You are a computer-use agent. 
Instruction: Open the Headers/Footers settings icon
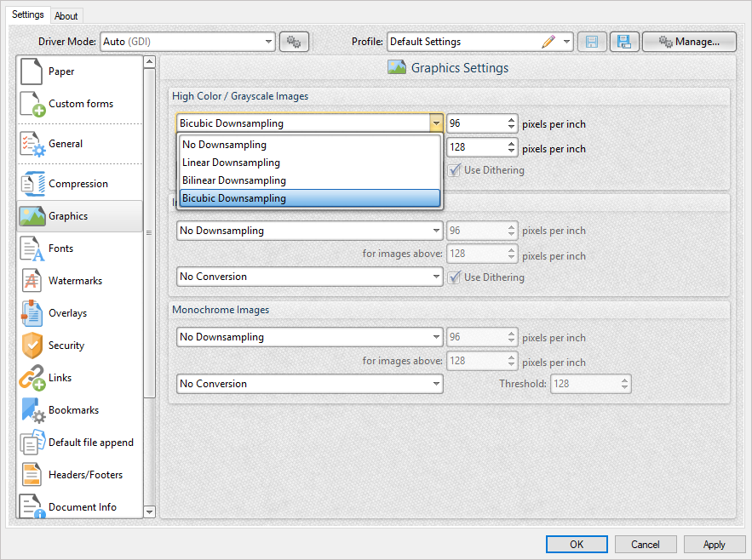[x=32, y=475]
